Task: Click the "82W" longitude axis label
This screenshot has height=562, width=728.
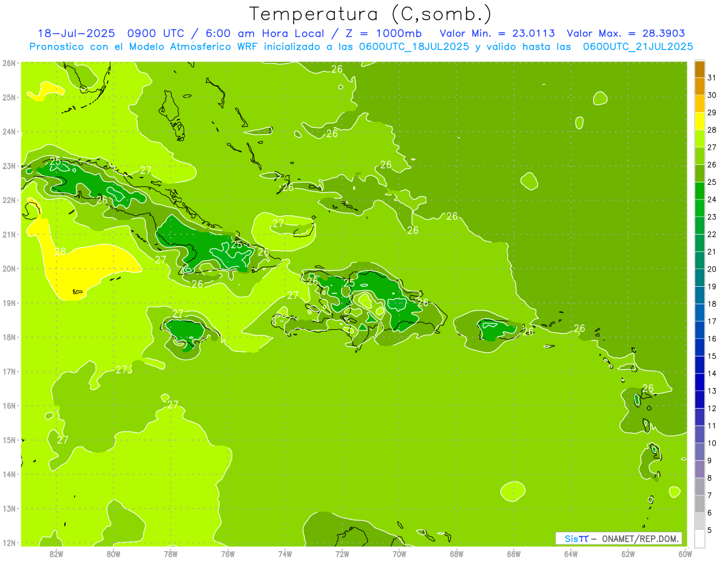Action: click(56, 553)
